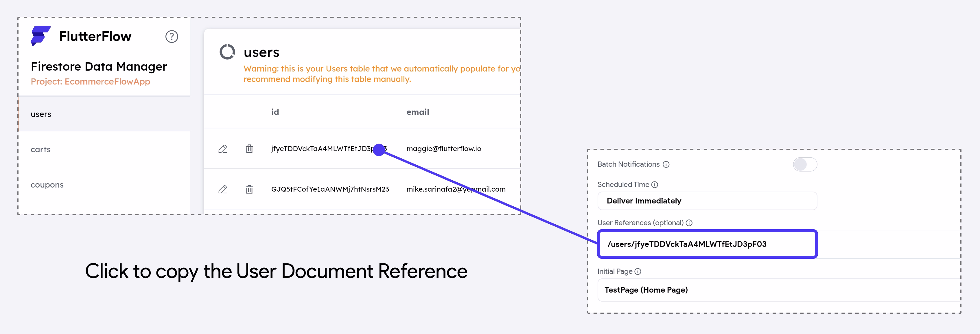Open the TestPage (Home Page) dropdown
This screenshot has width=980, height=334.
(779, 290)
